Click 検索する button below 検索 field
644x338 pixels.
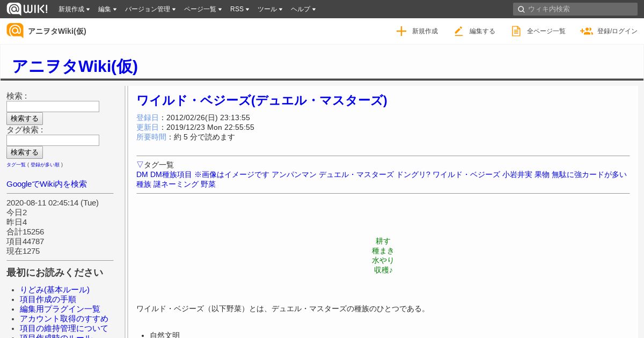pyautogui.click(x=25, y=119)
